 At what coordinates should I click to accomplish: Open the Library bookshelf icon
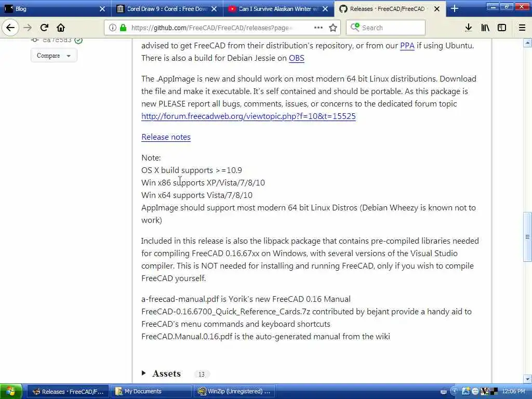coord(485,28)
